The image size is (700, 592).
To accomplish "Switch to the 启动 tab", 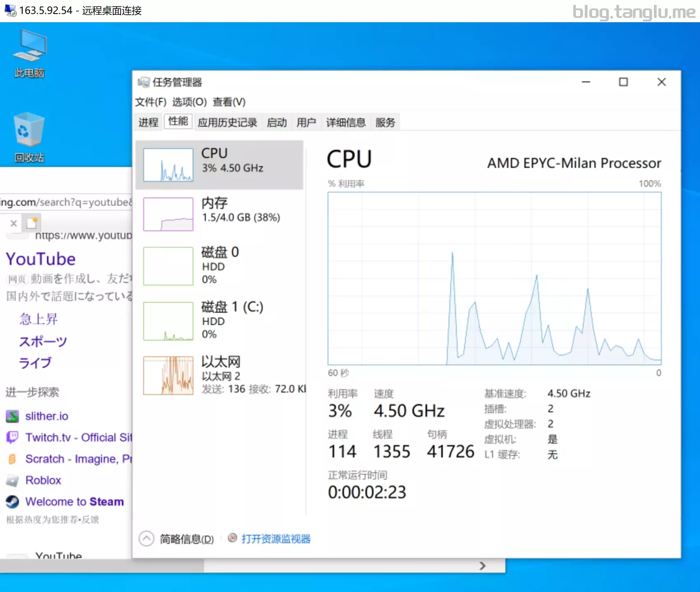I will [277, 122].
